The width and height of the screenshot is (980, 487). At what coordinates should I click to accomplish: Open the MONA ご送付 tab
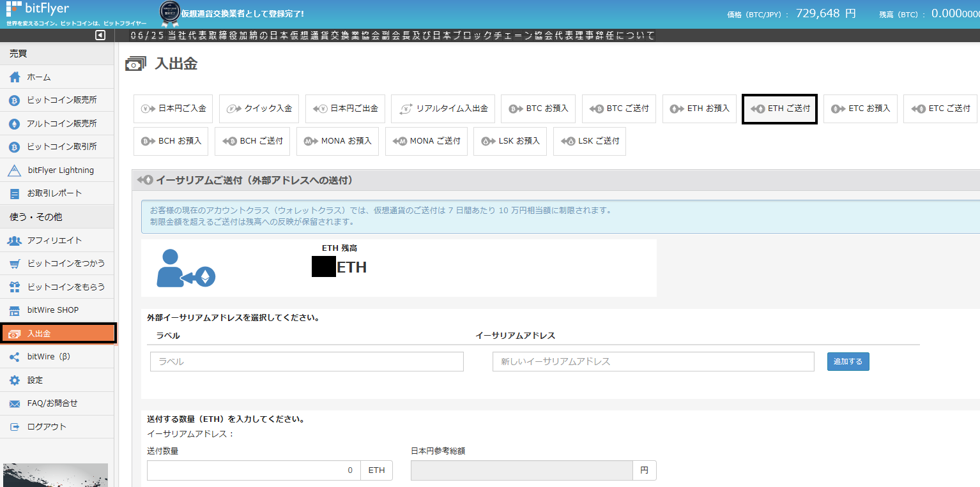427,141
